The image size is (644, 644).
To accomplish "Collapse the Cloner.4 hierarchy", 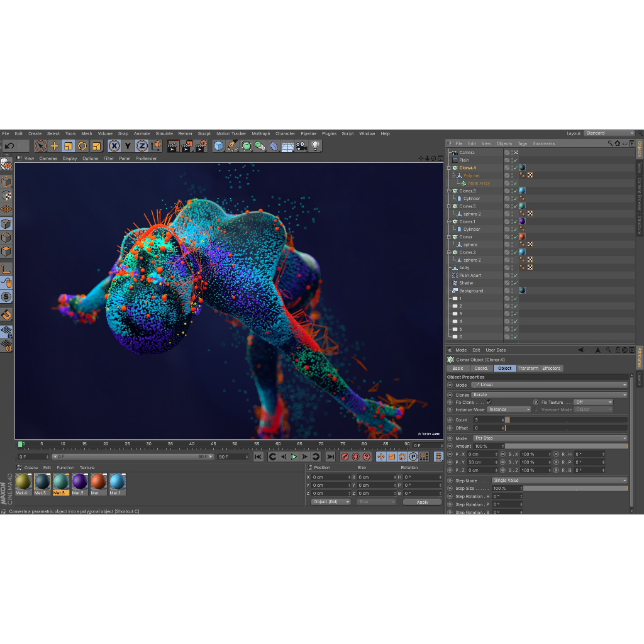I will coord(449,168).
